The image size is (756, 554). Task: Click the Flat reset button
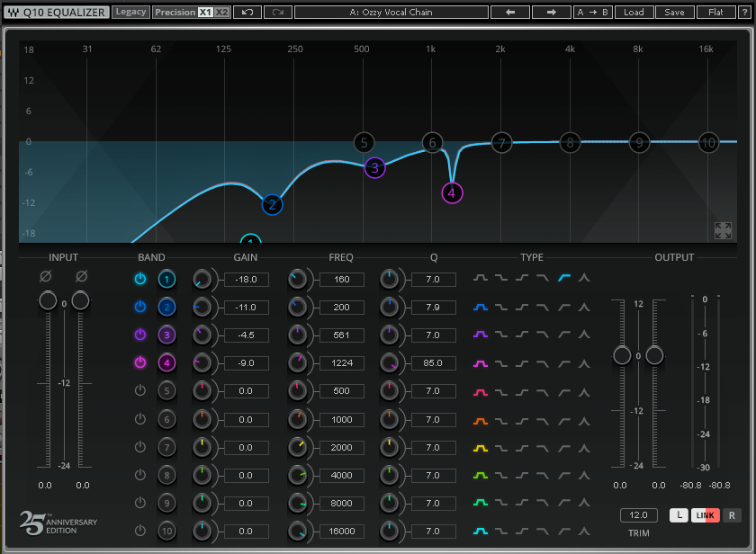(x=715, y=12)
